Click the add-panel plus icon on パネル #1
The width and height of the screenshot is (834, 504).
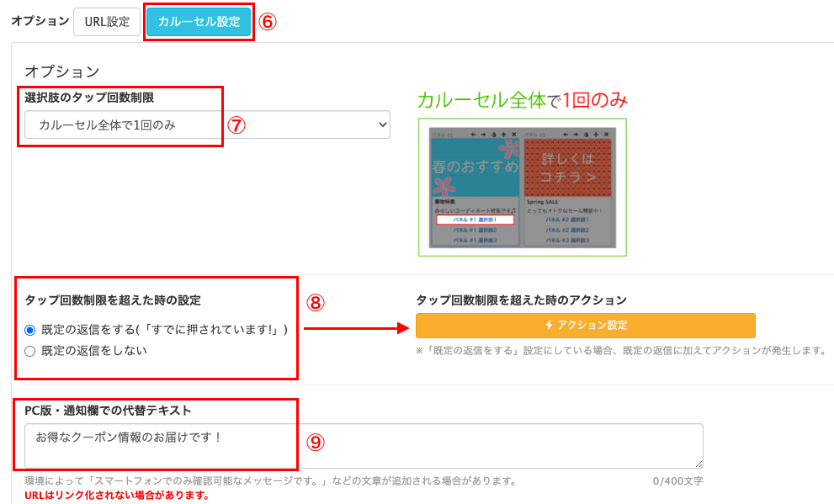point(505,135)
